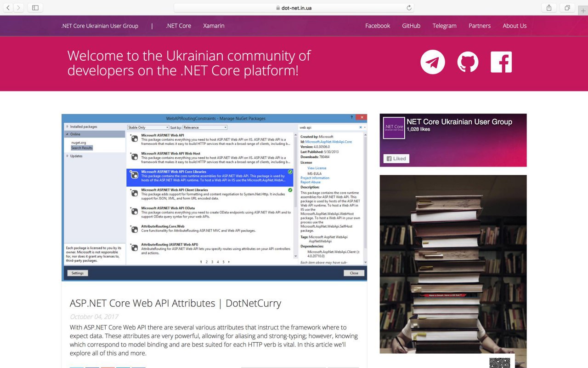Select Microsoft ASP.NET Web API Core Libraries row
Image resolution: width=588 pixels, height=368 pixels.
[x=210, y=178]
